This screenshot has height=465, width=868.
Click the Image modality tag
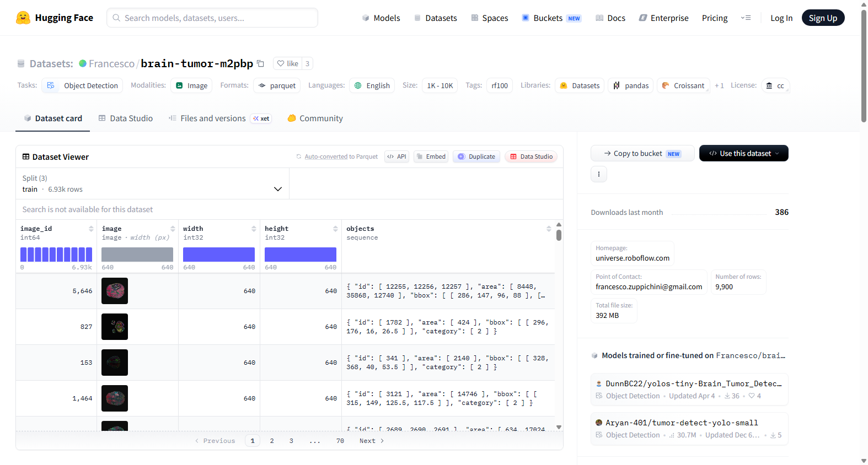coord(192,85)
